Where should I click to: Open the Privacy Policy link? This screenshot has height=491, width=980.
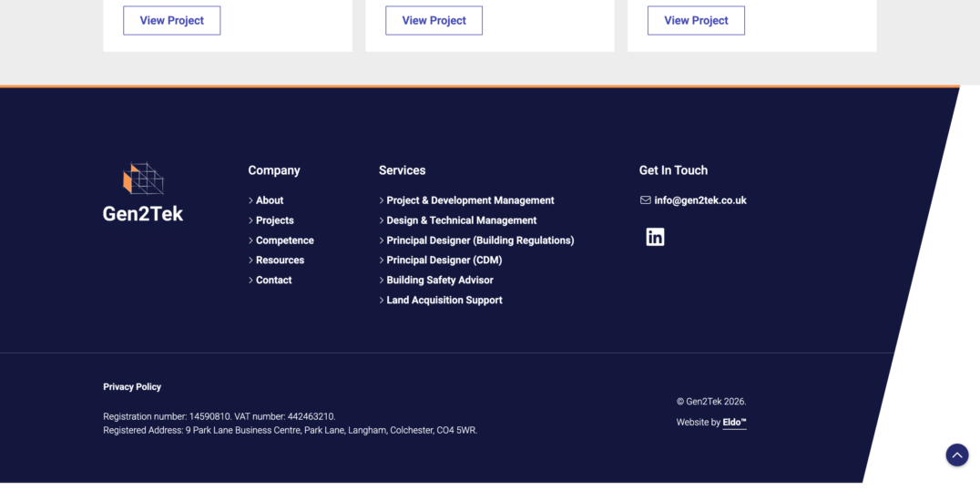coord(132,387)
